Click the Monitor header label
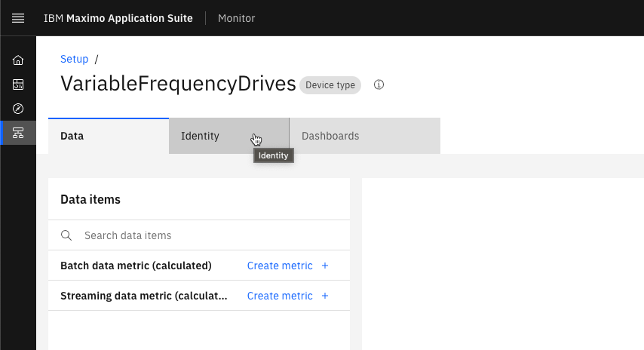Viewport: 644px width, 350px height. pos(237,18)
